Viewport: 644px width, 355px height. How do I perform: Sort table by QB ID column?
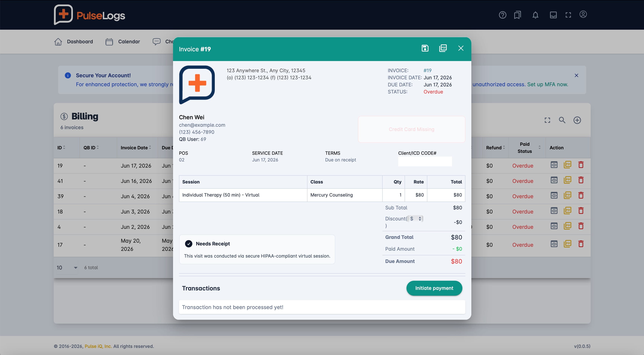[x=91, y=148]
